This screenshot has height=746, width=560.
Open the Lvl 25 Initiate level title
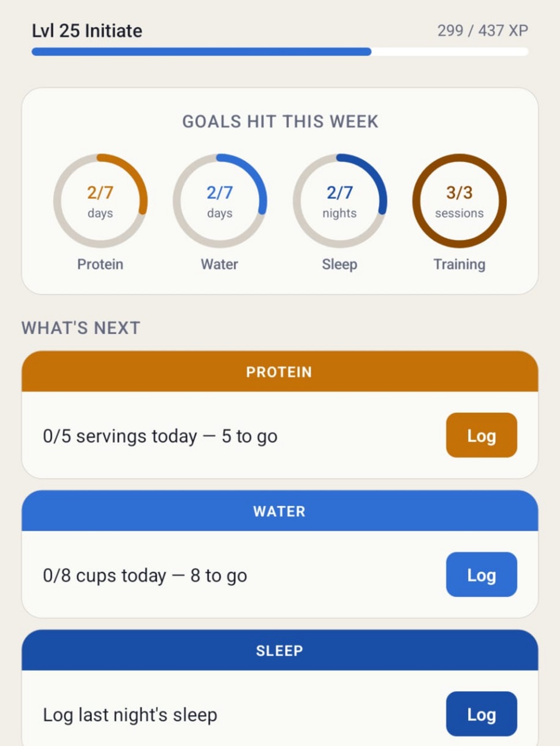87,31
